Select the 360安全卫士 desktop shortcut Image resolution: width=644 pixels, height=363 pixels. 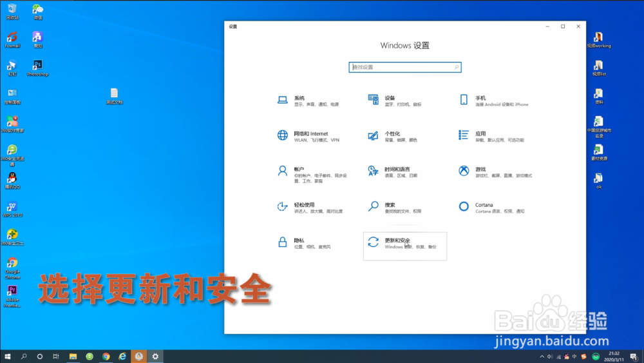(12, 237)
